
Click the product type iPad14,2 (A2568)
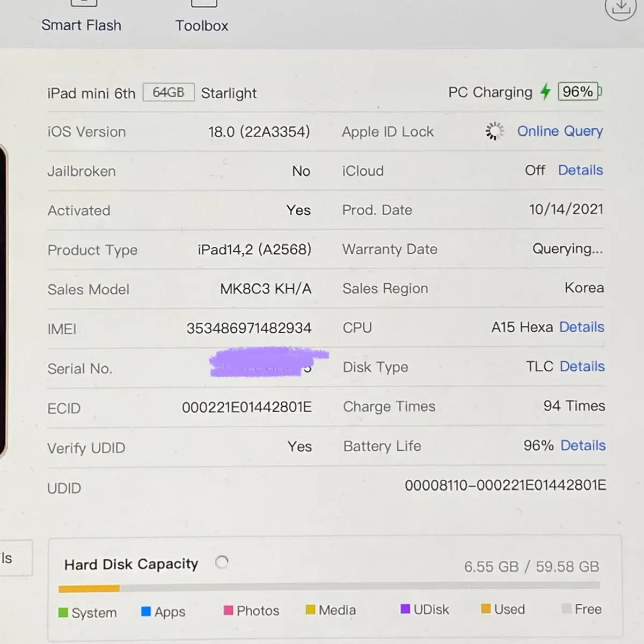coord(254,250)
